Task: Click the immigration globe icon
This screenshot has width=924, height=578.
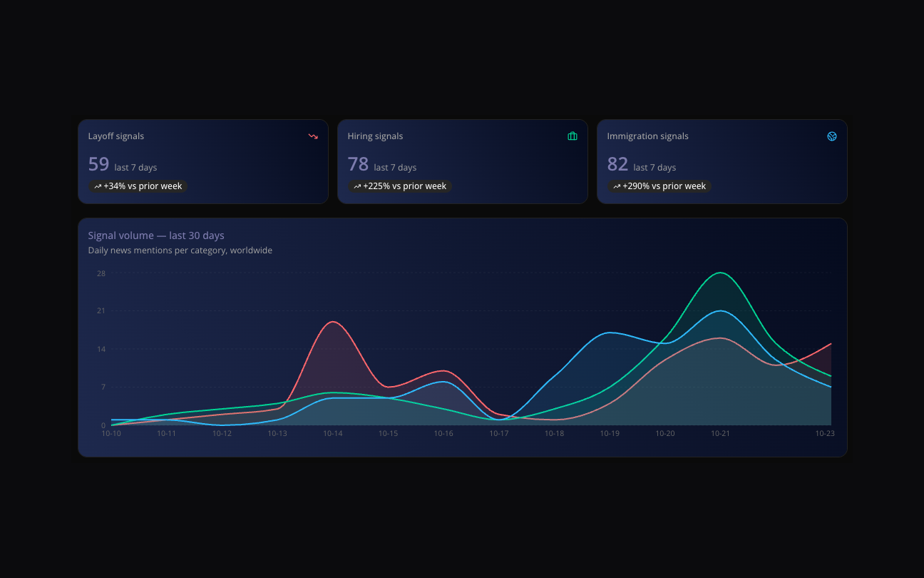Action: pyautogui.click(x=832, y=136)
